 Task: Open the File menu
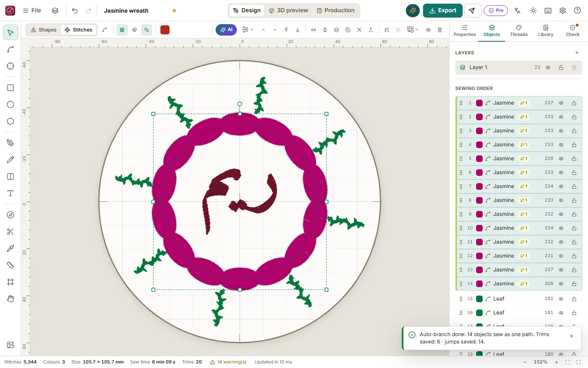click(x=32, y=11)
